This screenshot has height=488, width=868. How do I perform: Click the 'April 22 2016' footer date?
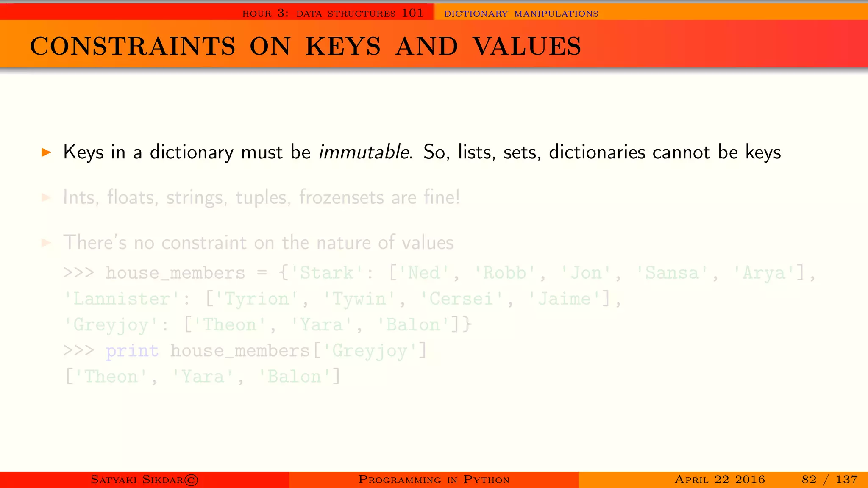(720, 480)
